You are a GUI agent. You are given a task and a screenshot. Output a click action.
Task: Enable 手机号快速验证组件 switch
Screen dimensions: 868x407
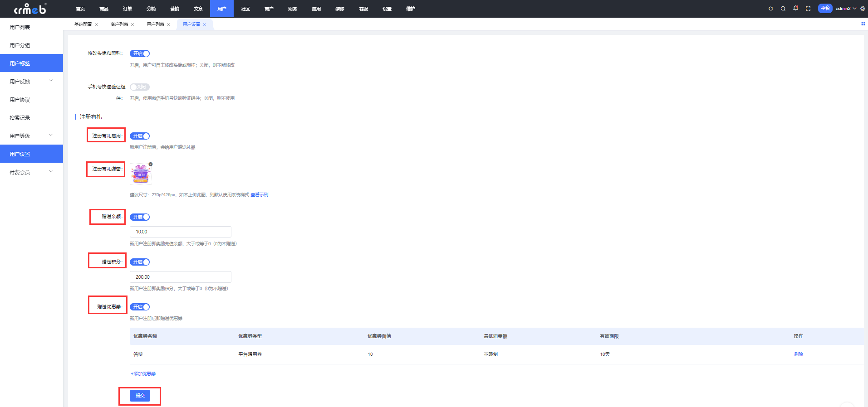140,87
